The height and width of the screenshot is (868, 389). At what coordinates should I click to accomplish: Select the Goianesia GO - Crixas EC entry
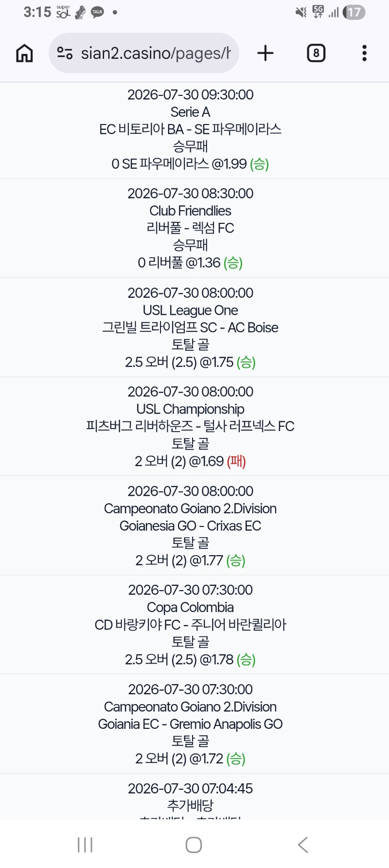[x=190, y=525]
